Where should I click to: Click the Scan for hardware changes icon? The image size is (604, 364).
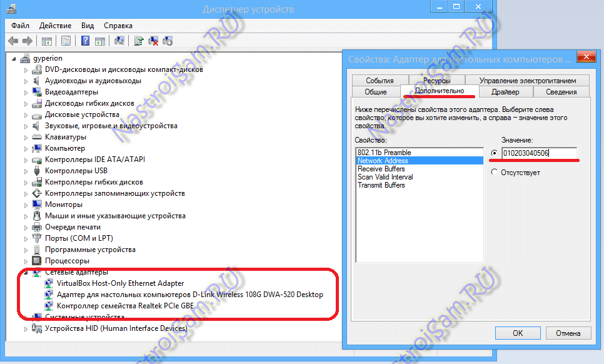click(119, 40)
